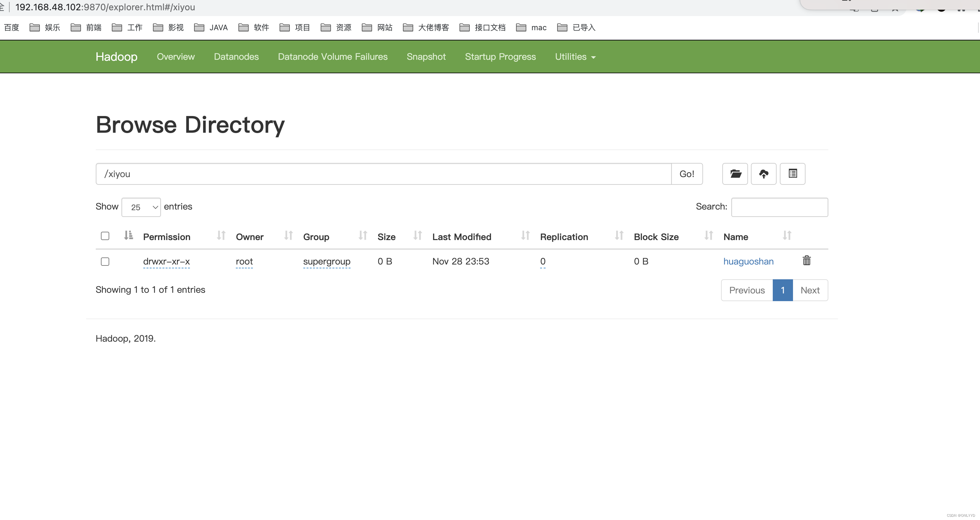
Task: Upload files using the upload arrow icon
Action: (x=763, y=174)
